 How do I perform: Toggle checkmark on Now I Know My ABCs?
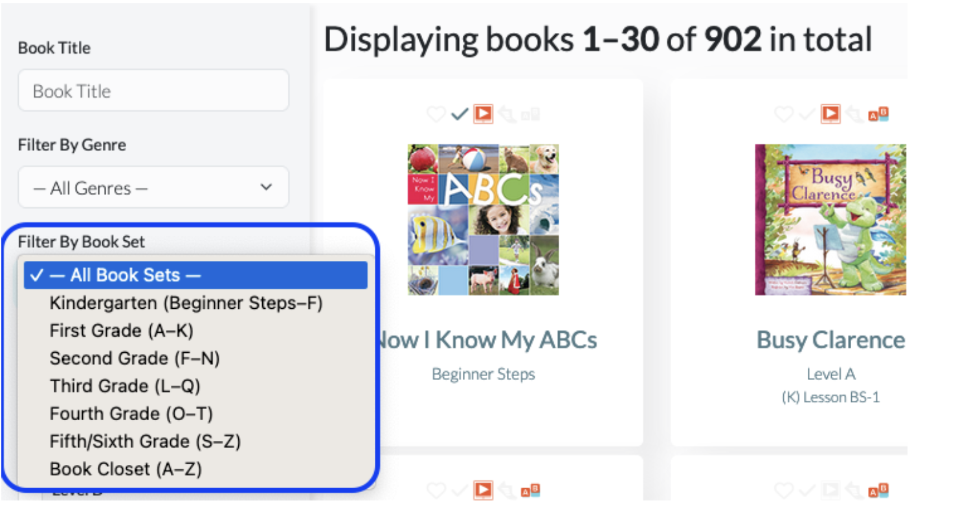[460, 115]
